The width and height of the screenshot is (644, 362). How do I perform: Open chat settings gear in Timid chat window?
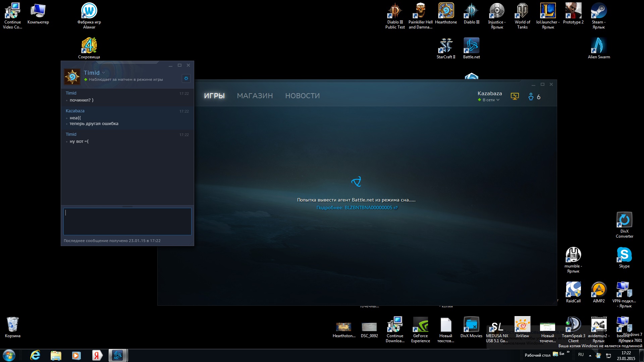click(186, 78)
